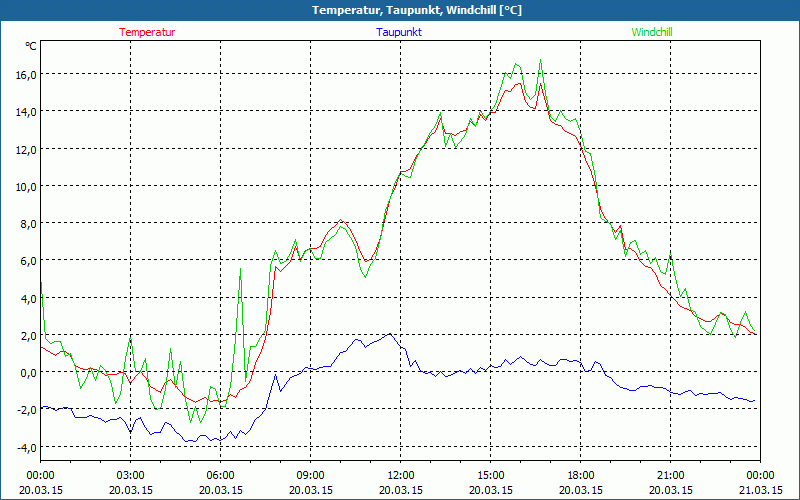
Task: Select the 4,0 y-axis value
Action: [28, 298]
